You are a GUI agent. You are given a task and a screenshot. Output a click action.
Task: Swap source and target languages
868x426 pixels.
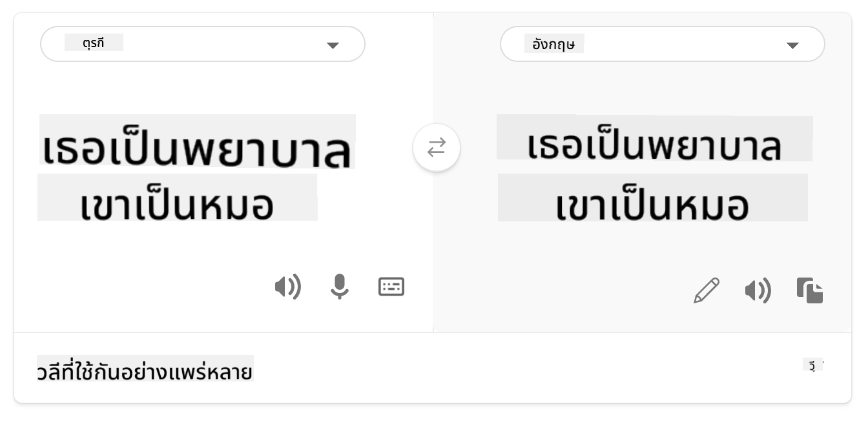pos(437,148)
